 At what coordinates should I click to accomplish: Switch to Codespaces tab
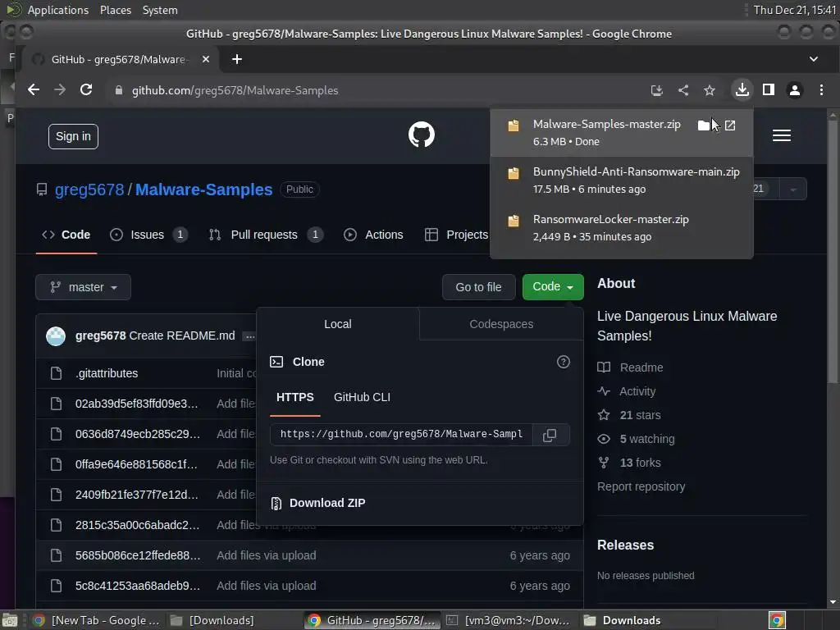pos(501,324)
